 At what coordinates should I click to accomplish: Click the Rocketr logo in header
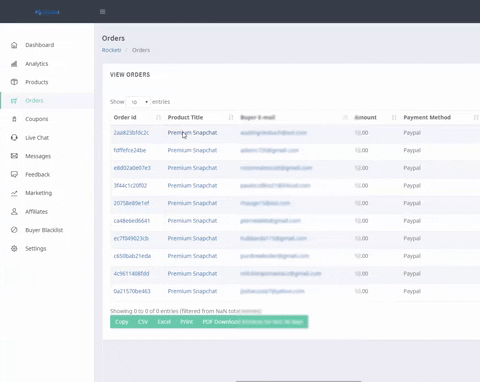47,12
